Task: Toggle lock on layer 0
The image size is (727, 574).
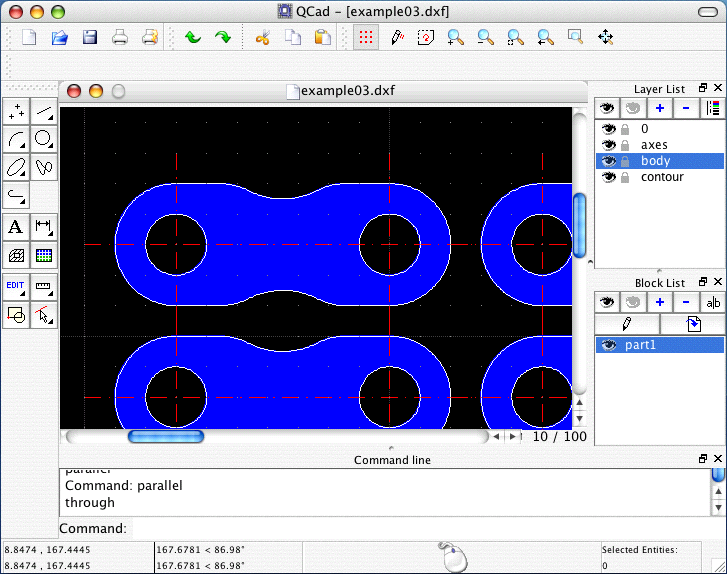Action: point(624,129)
